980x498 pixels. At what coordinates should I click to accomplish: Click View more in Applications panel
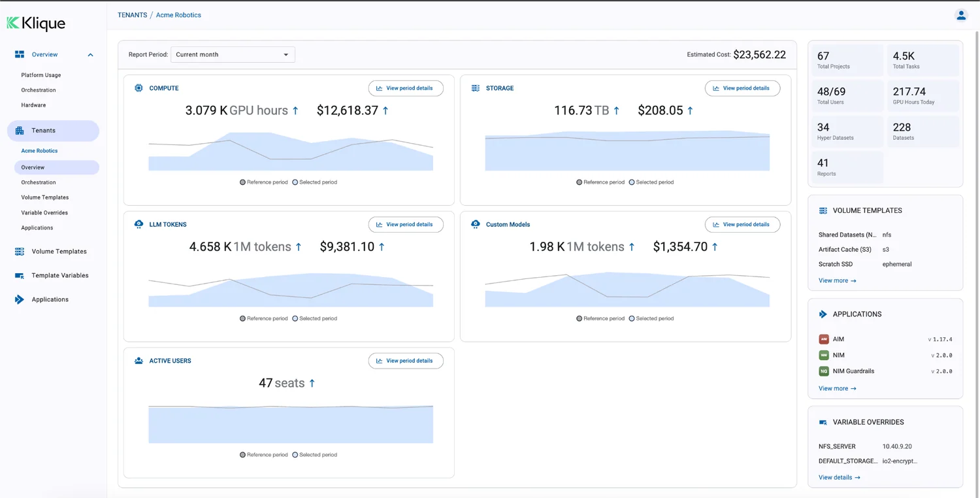tap(837, 388)
